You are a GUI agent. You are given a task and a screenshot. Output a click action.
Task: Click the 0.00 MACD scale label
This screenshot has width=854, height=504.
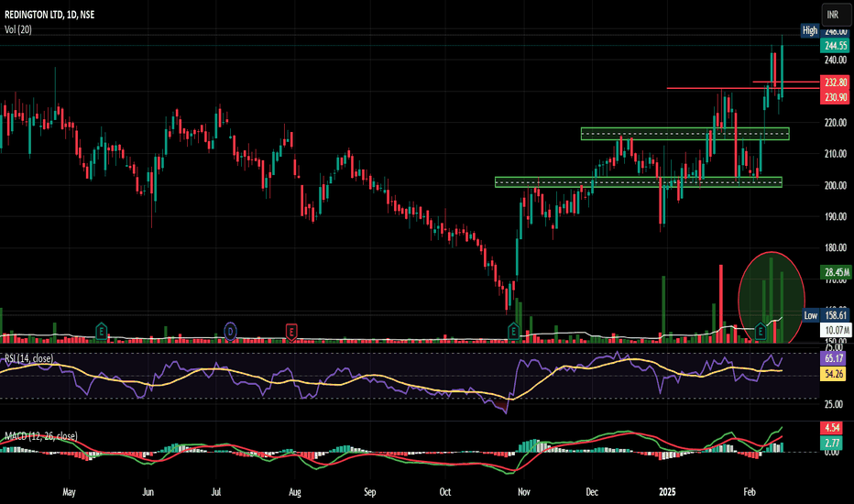click(832, 453)
